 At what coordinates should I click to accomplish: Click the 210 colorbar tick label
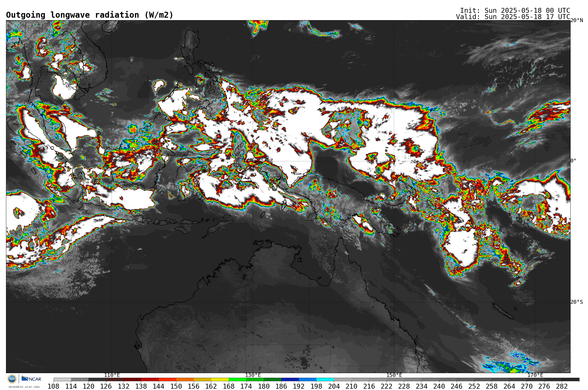coord(351,386)
